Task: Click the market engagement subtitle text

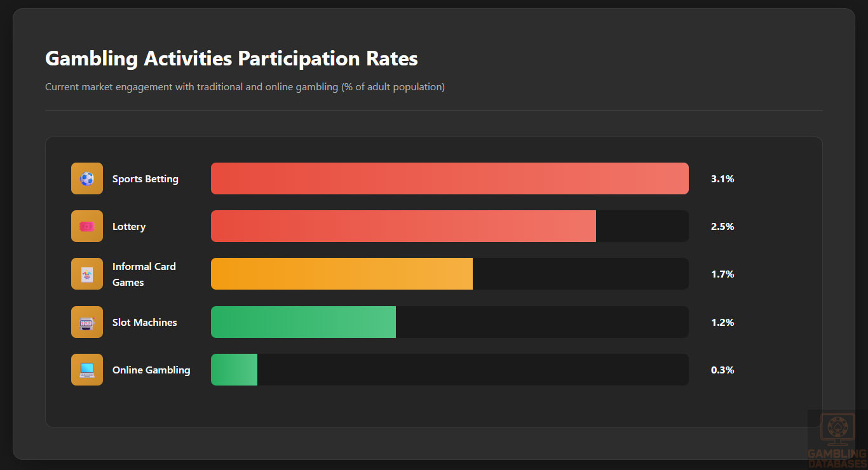Action: tap(245, 87)
